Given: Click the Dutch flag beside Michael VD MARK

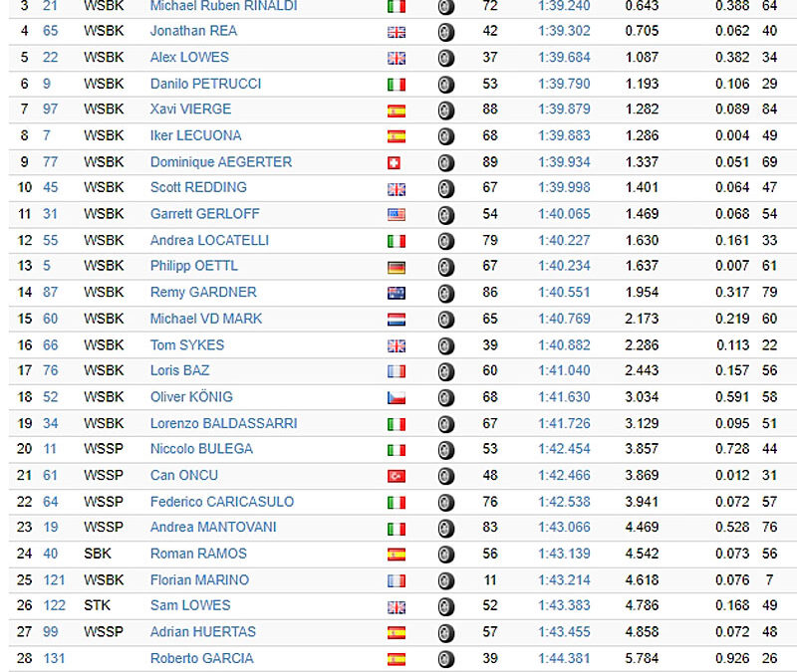Looking at the screenshot, I should coord(397,320).
